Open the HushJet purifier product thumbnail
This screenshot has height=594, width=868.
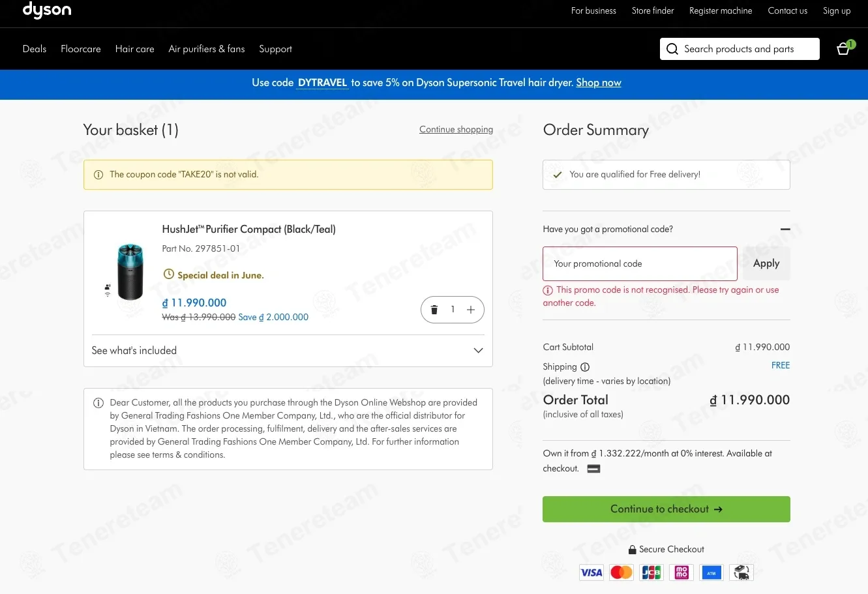coord(129,271)
